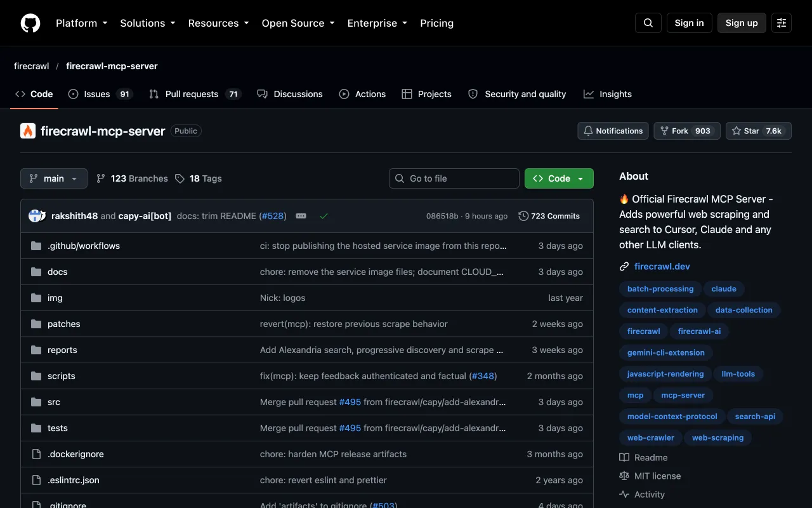Open the green Code dropdown button
The width and height of the screenshot is (812, 508).
tap(559, 178)
